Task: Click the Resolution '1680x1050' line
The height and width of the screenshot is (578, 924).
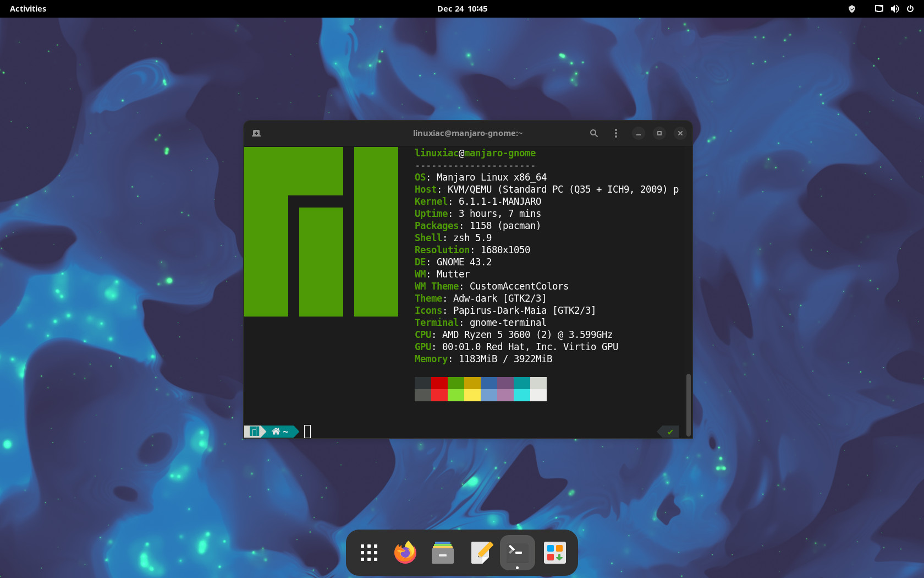Action: [x=472, y=250]
